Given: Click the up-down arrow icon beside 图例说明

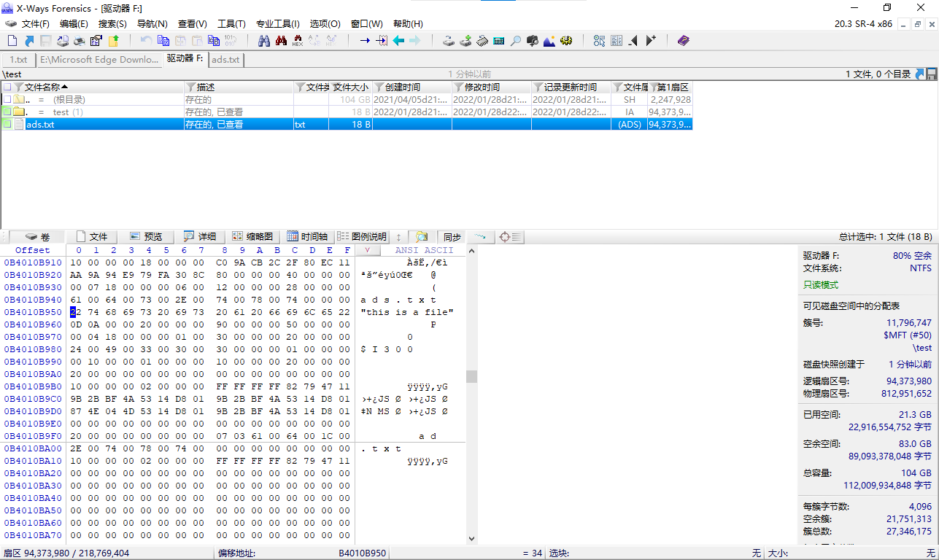Looking at the screenshot, I should click(x=399, y=237).
